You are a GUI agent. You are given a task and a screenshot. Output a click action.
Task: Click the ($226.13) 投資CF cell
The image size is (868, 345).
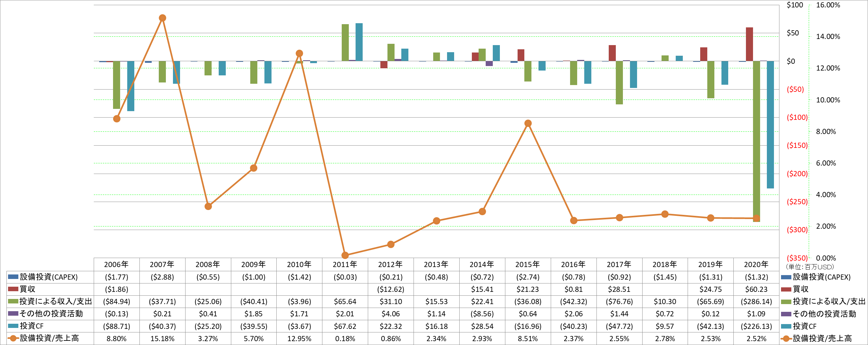[756, 326]
